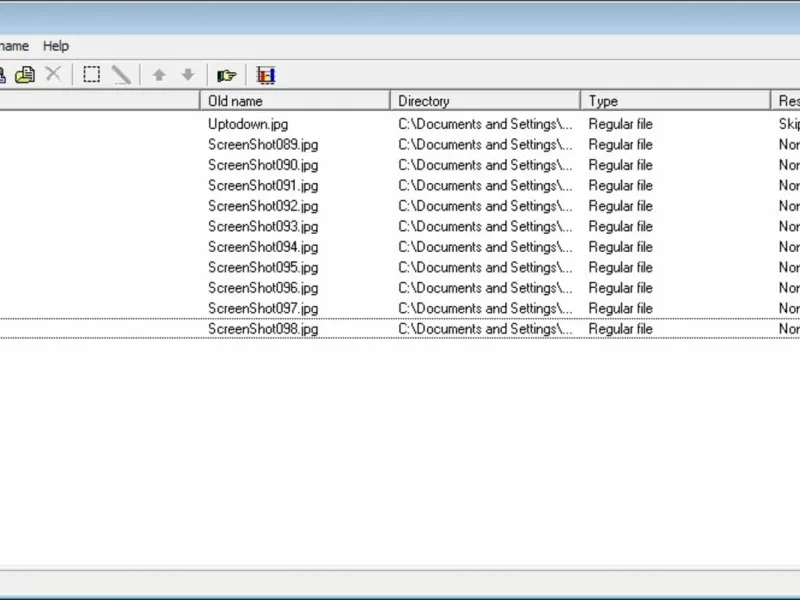This screenshot has height=600, width=800.
Task: Click the move up arrow icon
Action: (159, 75)
